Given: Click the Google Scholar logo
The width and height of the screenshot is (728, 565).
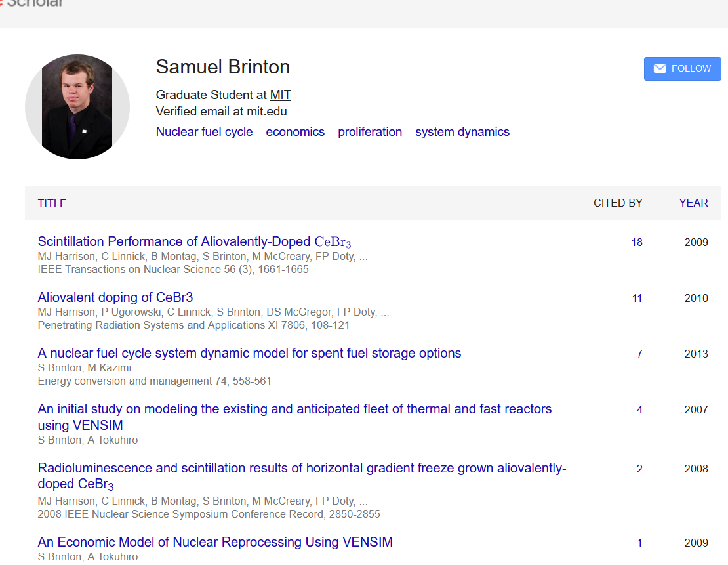Looking at the screenshot, I should [31, 3].
